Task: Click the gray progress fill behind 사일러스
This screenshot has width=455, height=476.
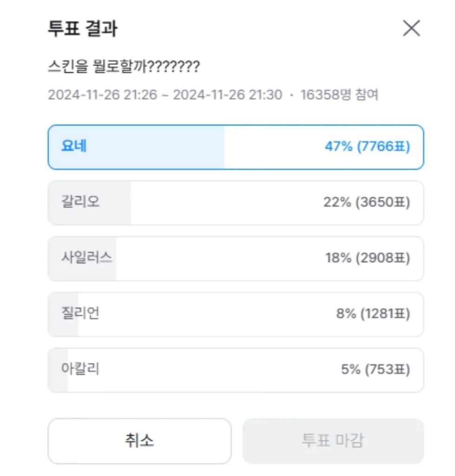Action: (82, 258)
